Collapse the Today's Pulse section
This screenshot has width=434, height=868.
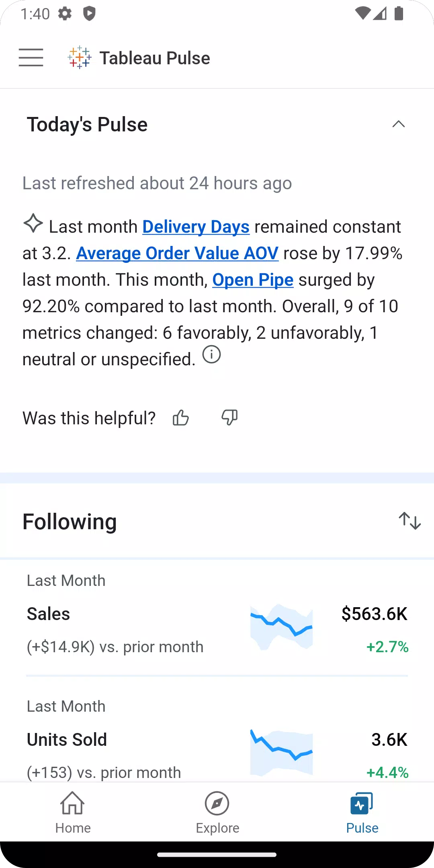click(398, 124)
